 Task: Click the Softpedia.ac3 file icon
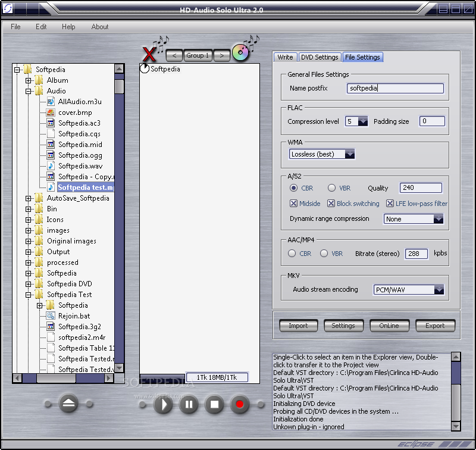[x=51, y=123]
